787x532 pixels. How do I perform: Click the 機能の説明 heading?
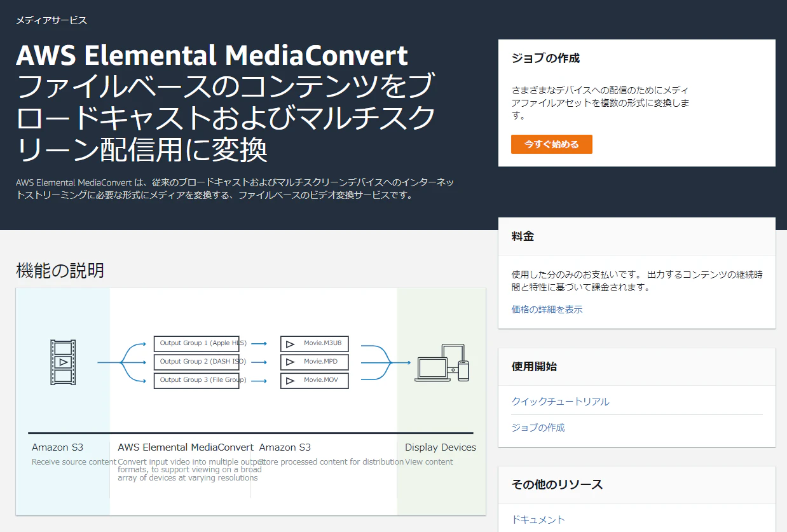coord(60,271)
